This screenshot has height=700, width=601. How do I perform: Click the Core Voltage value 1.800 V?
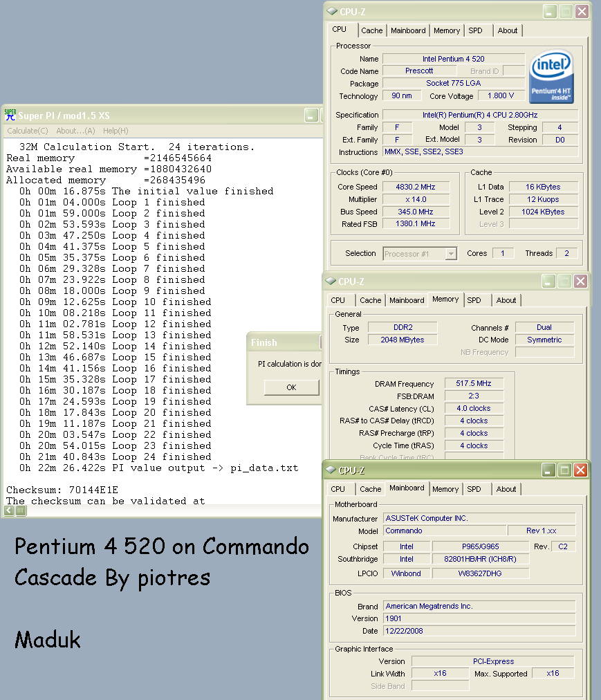pyautogui.click(x=501, y=95)
